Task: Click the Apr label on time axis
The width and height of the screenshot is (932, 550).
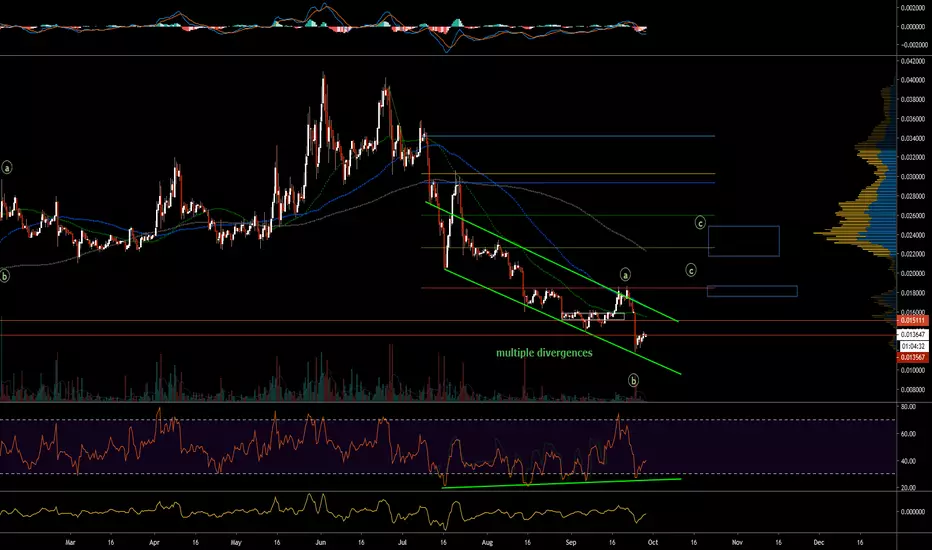Action: tap(155, 542)
